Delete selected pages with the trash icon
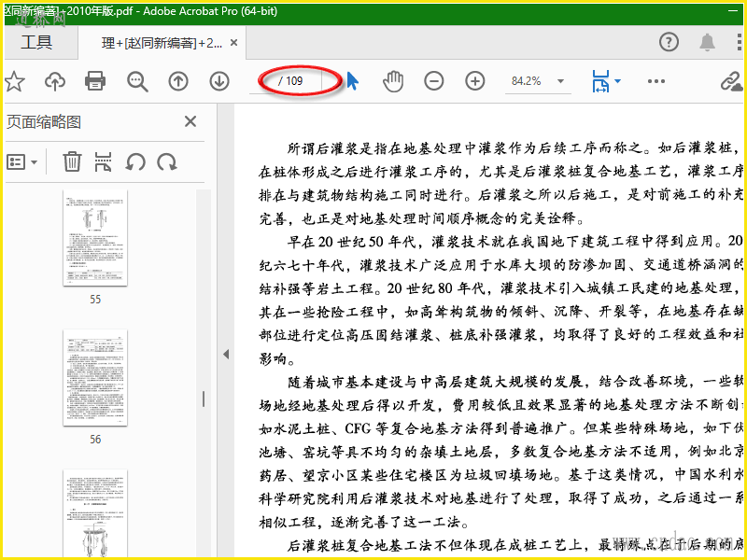 click(72, 161)
